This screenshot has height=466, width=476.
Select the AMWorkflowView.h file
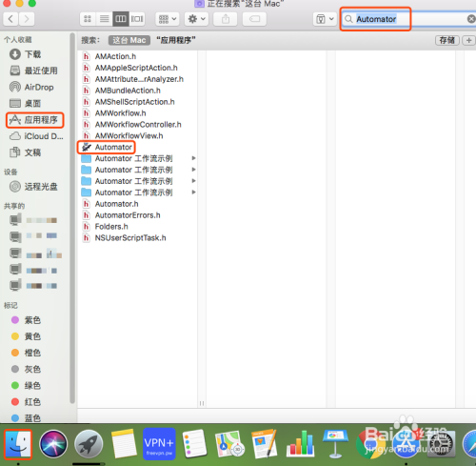[123, 136]
